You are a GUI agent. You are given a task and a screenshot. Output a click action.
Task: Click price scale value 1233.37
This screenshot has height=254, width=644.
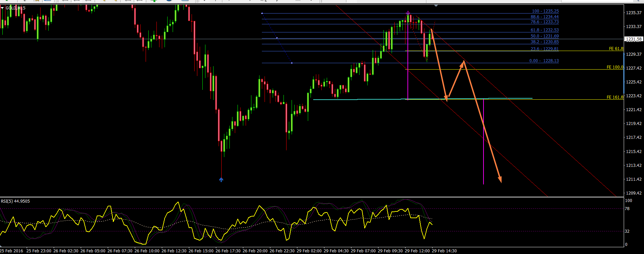[634, 27]
